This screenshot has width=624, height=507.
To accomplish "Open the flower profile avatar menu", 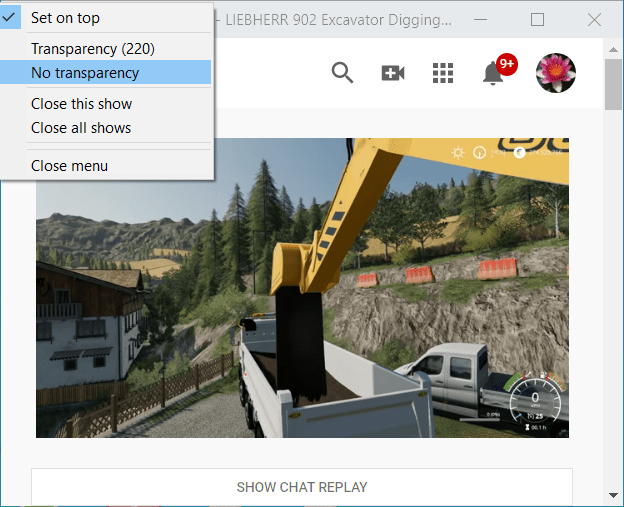I will pyautogui.click(x=556, y=73).
